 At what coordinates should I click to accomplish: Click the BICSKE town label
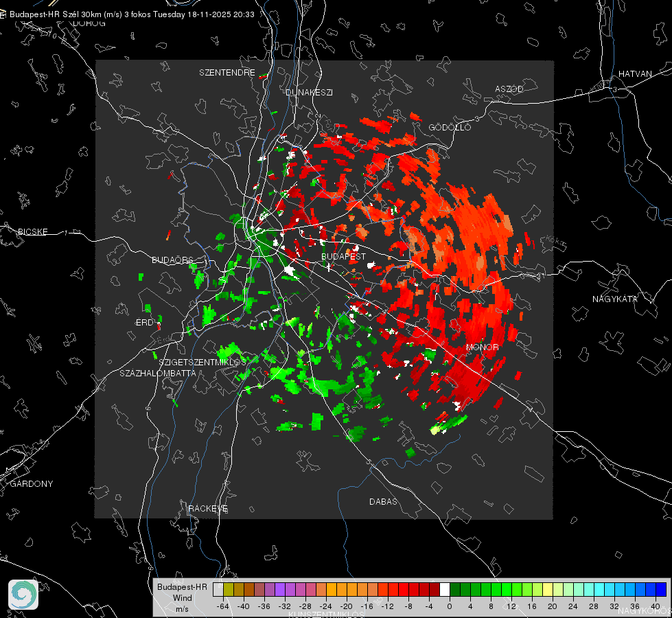click(32, 232)
